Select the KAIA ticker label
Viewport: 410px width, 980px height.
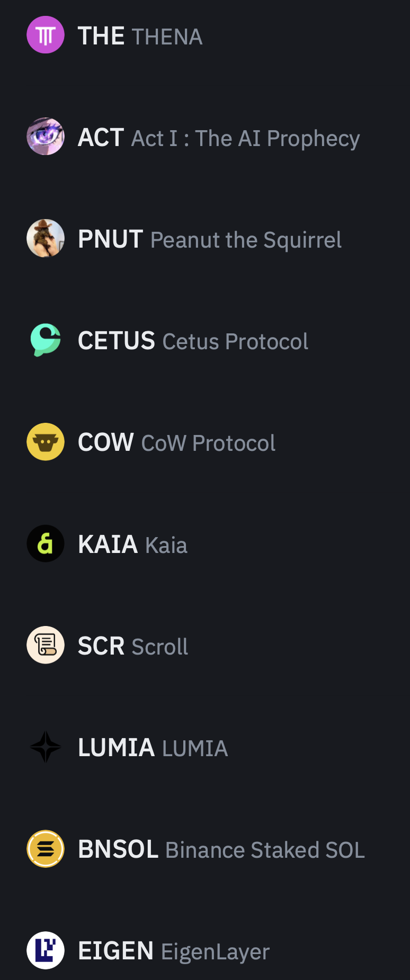click(x=108, y=545)
